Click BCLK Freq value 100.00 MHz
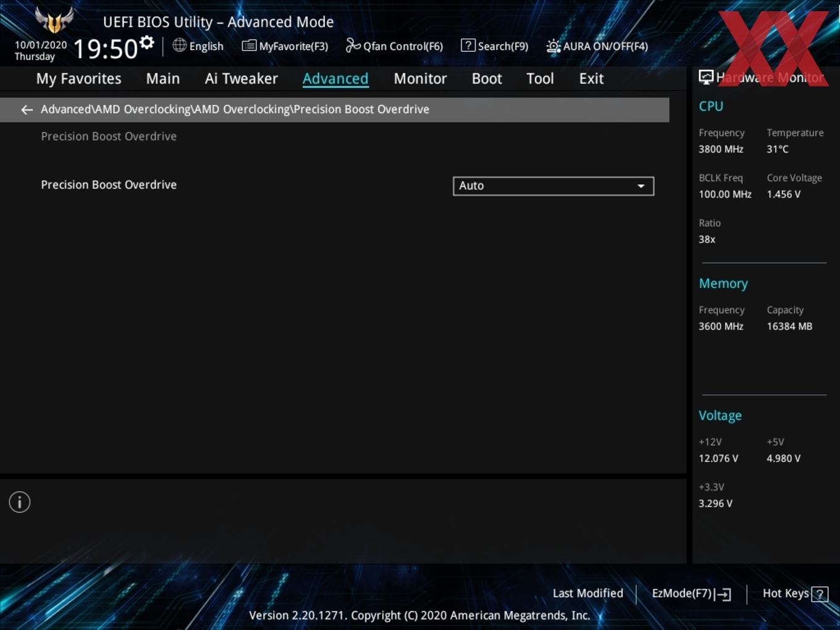The height and width of the screenshot is (630, 840). click(725, 194)
